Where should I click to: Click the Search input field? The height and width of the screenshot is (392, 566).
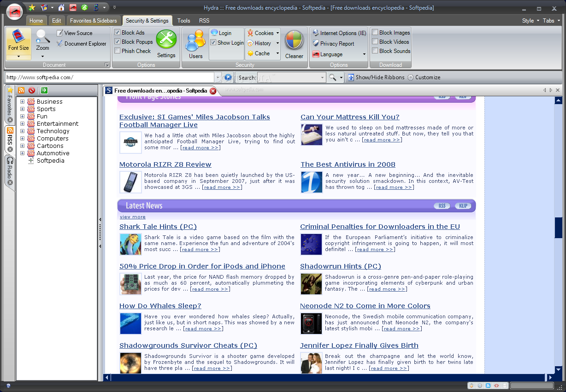(291, 77)
